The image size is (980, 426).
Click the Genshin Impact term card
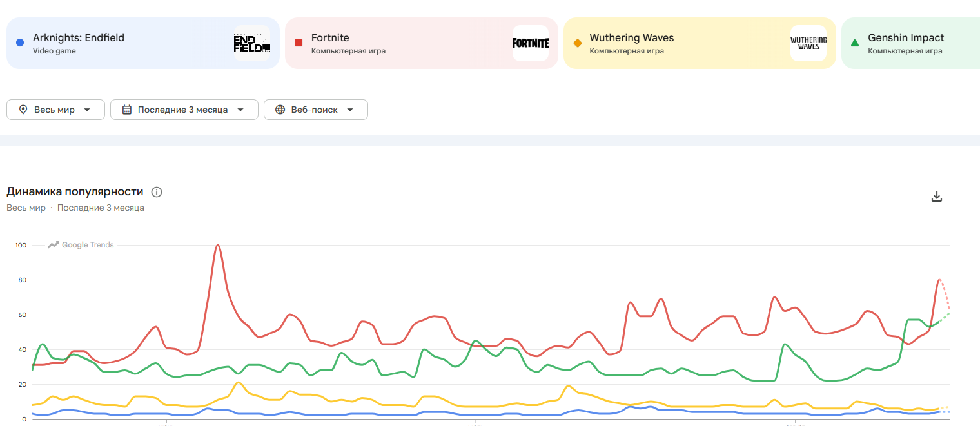(x=911, y=43)
